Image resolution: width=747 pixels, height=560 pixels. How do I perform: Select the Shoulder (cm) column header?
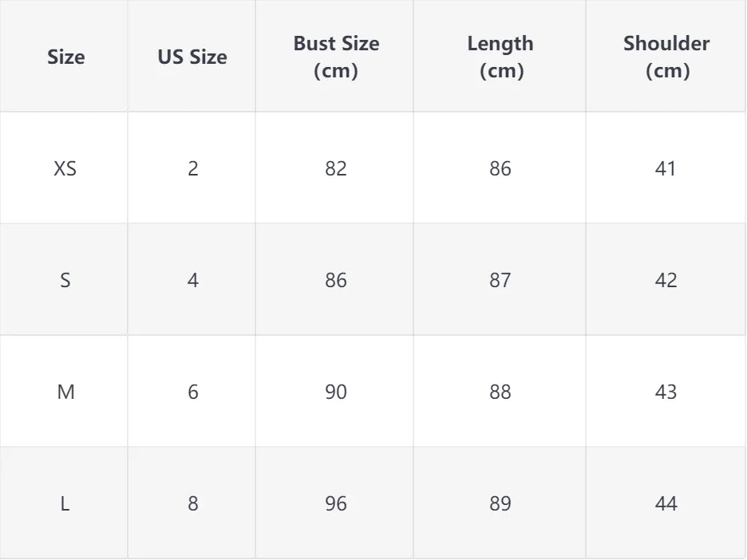pyautogui.click(x=666, y=57)
